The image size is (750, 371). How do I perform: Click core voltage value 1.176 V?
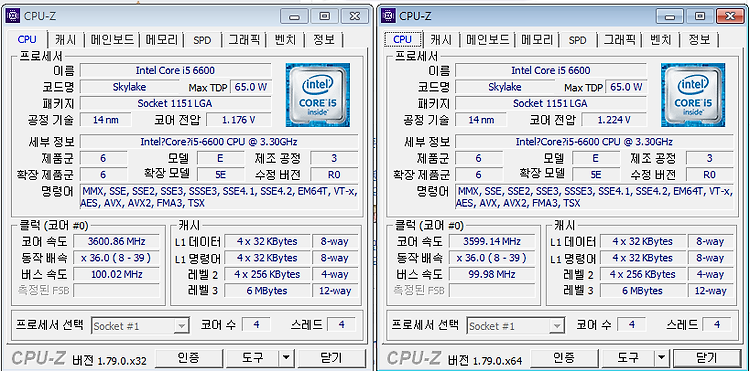click(239, 120)
